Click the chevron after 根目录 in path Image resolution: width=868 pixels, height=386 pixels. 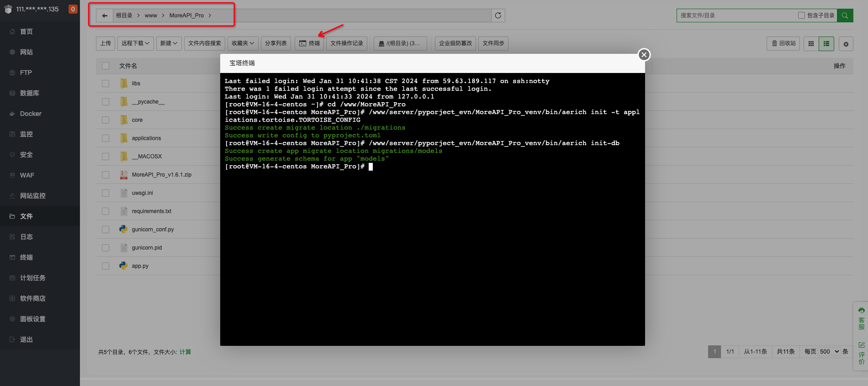click(138, 16)
